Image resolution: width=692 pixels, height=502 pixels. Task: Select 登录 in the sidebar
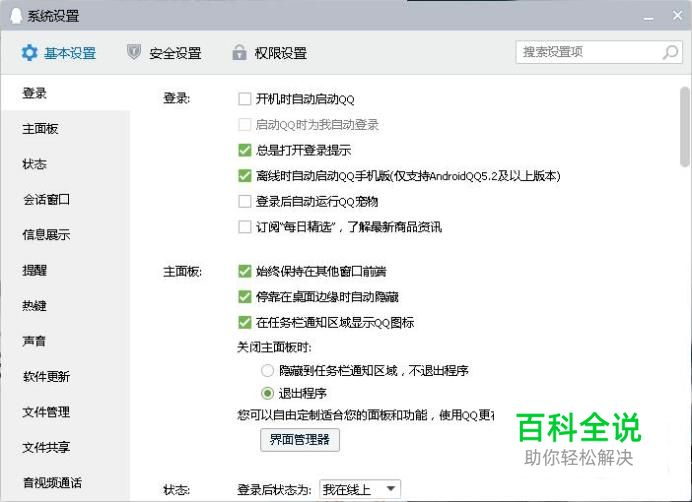pos(66,93)
